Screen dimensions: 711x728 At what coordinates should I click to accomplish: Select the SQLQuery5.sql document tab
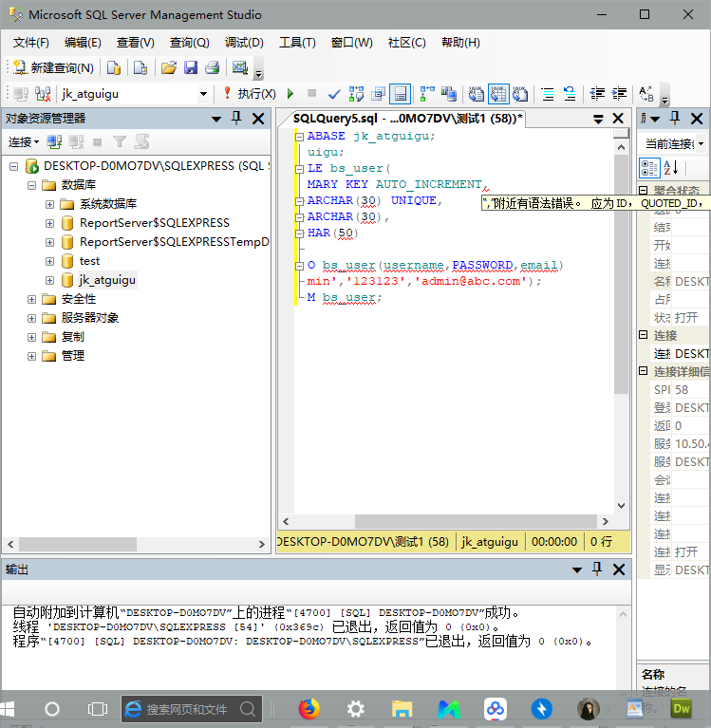click(408, 119)
